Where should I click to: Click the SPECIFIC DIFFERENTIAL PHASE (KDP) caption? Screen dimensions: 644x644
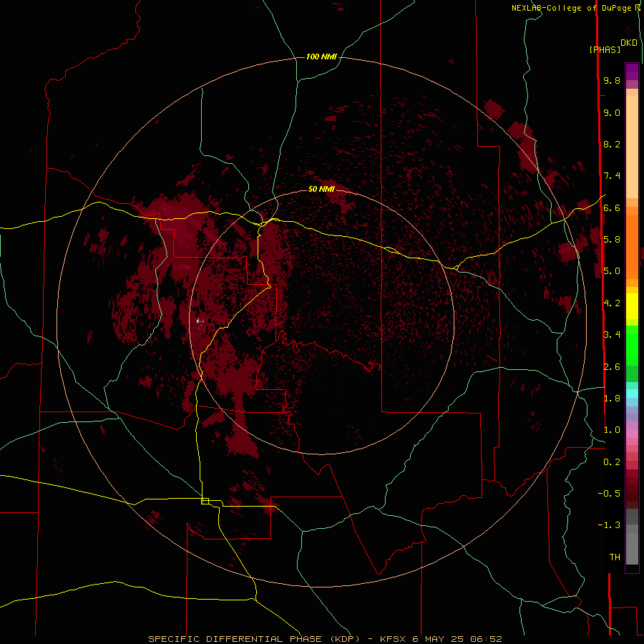tap(254, 639)
